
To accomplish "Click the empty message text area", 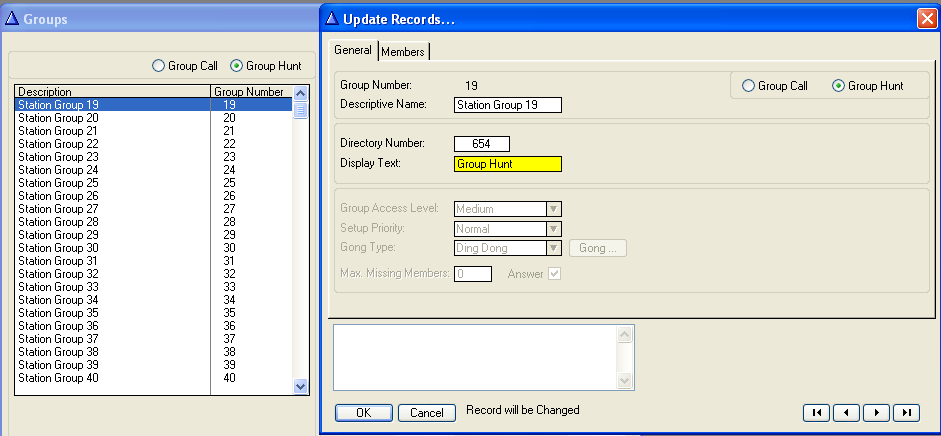I will point(475,357).
